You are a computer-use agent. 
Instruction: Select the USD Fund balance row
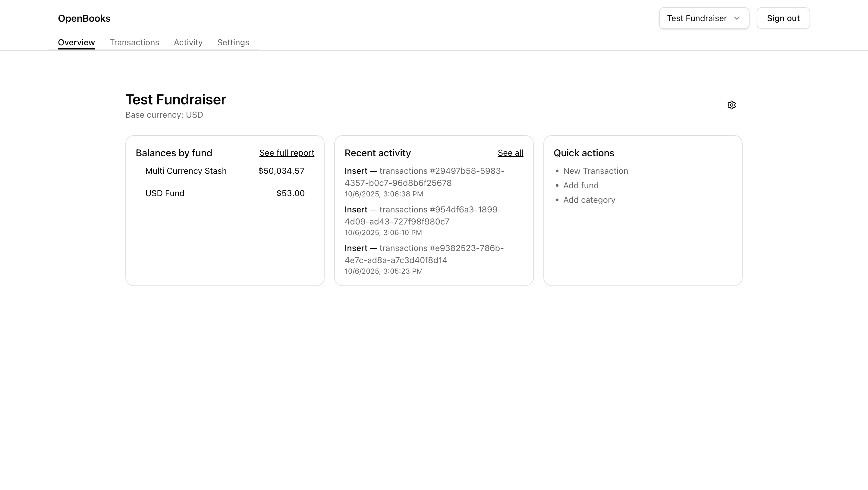[225, 193]
